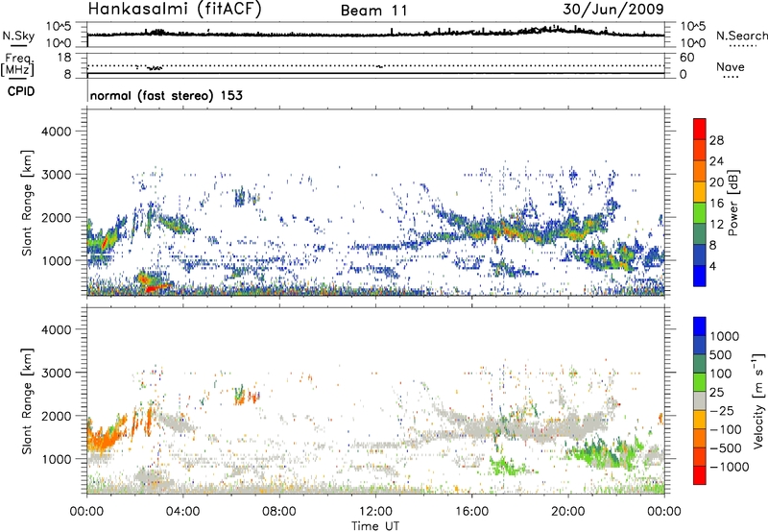Screen dimensions: 768x532
Task: Click the grey -25 to 25 Velocity segment
Action: point(700,400)
